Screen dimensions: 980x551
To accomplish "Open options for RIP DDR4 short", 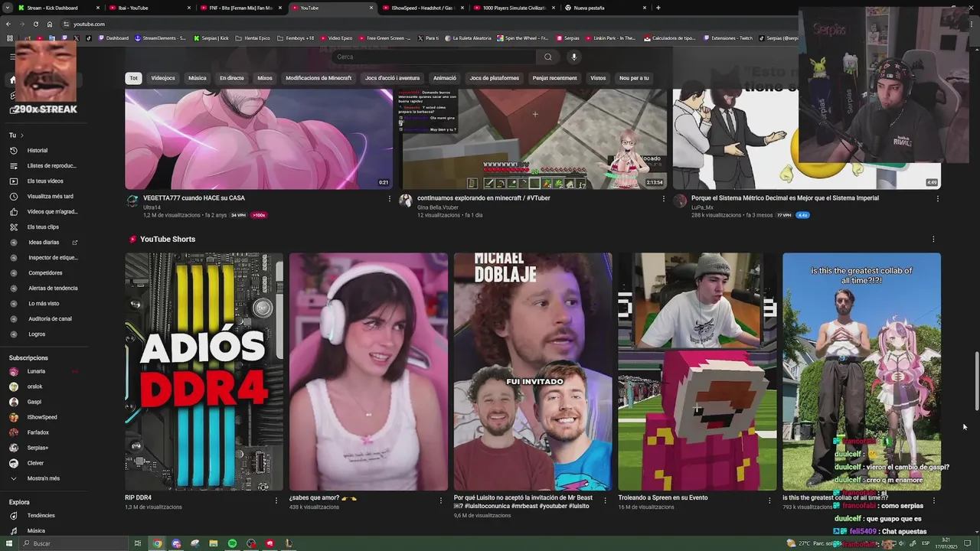I will point(276,500).
